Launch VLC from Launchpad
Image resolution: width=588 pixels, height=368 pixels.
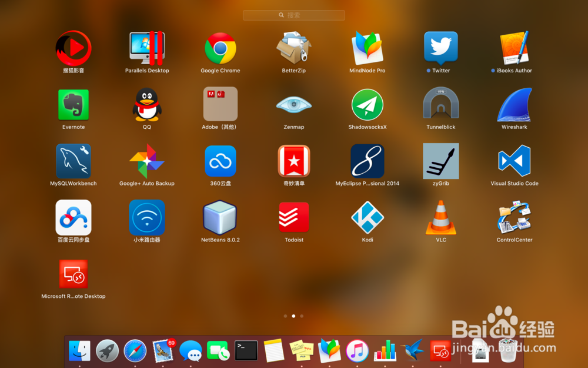click(x=440, y=217)
